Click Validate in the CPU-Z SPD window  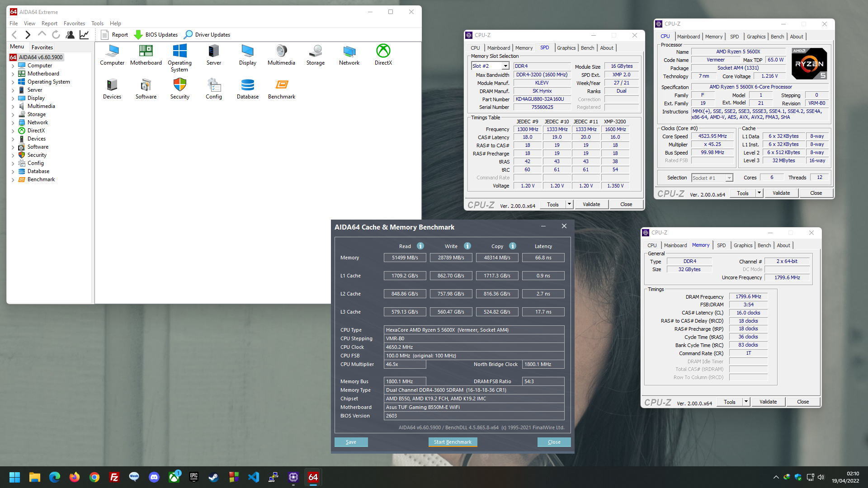[591, 205]
